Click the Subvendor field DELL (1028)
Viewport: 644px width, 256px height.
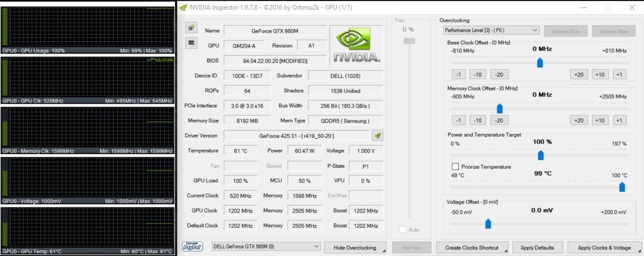pos(345,76)
